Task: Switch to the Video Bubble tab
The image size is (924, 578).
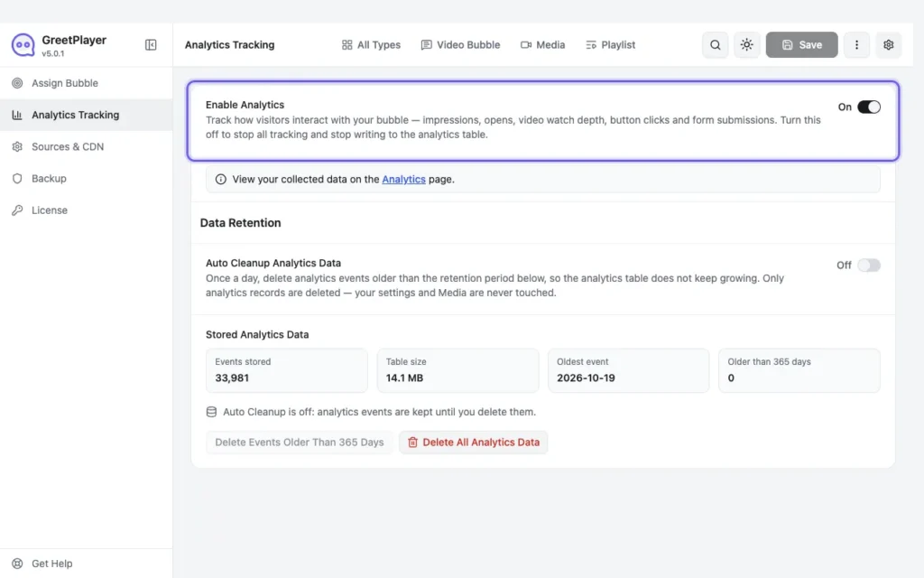Action: click(x=460, y=45)
